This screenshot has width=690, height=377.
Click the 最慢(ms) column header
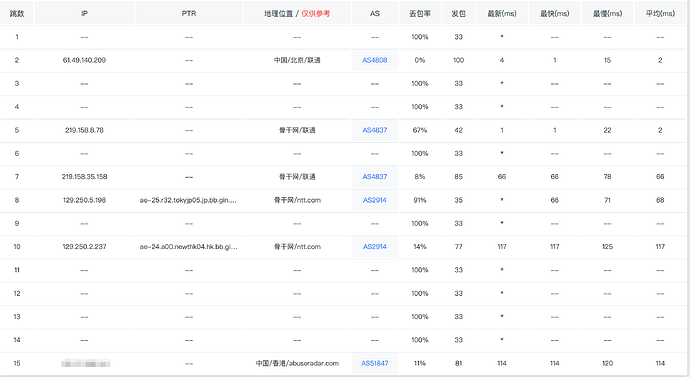pos(607,14)
